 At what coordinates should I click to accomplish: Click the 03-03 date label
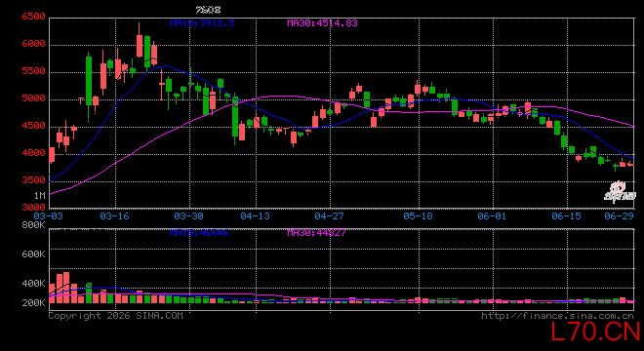48,215
